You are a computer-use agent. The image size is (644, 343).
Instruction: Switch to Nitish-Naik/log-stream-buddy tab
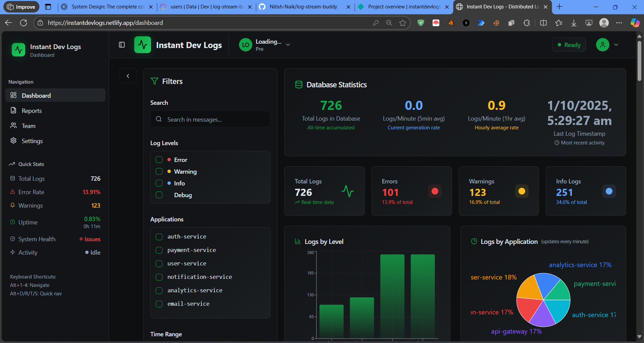303,7
